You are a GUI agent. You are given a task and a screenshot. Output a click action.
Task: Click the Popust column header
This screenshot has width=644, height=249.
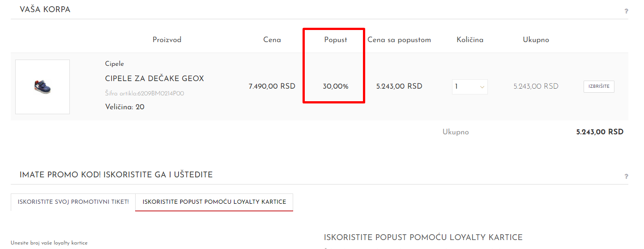pyautogui.click(x=336, y=40)
